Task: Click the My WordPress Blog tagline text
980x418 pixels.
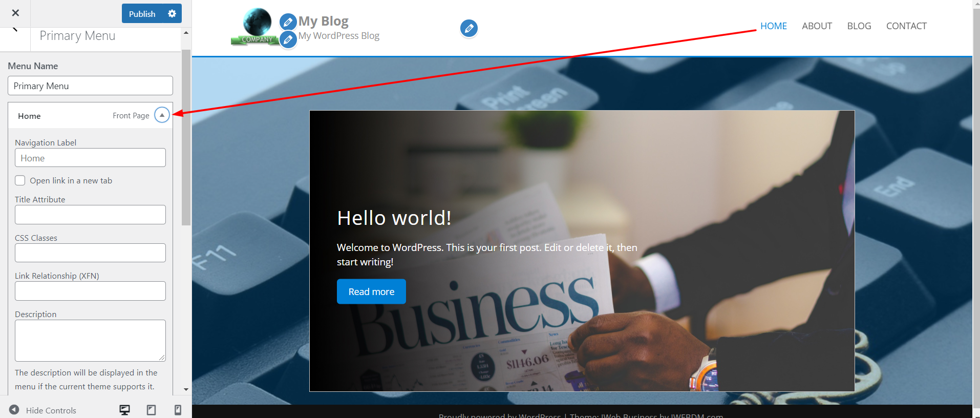Action: tap(339, 36)
